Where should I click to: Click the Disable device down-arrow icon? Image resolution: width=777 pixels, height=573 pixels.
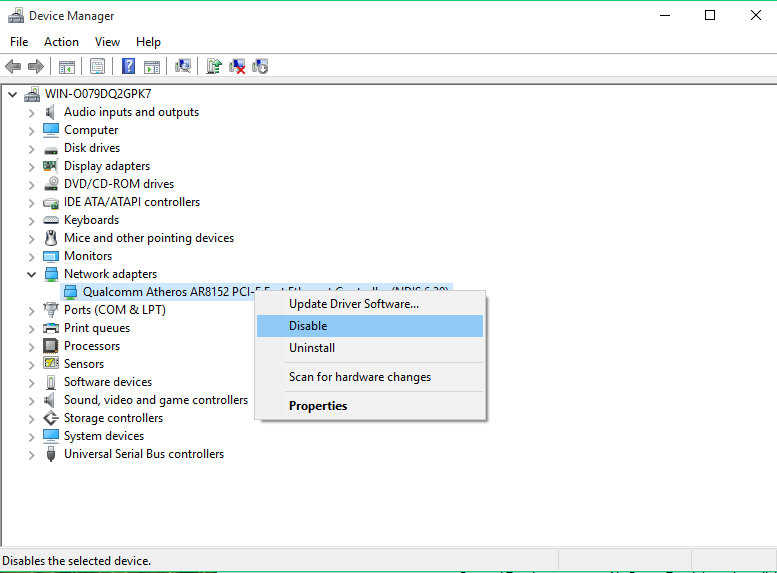click(x=260, y=66)
